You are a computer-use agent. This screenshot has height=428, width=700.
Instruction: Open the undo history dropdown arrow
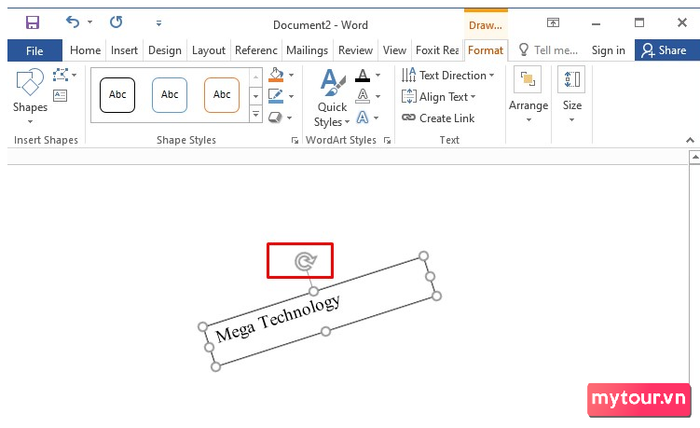click(x=90, y=22)
